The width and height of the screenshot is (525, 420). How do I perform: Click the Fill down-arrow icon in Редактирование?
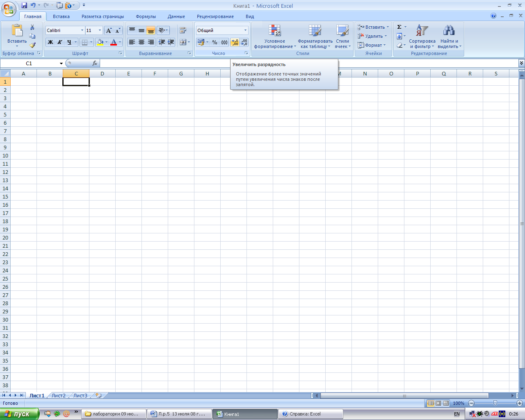pyautogui.click(x=399, y=36)
